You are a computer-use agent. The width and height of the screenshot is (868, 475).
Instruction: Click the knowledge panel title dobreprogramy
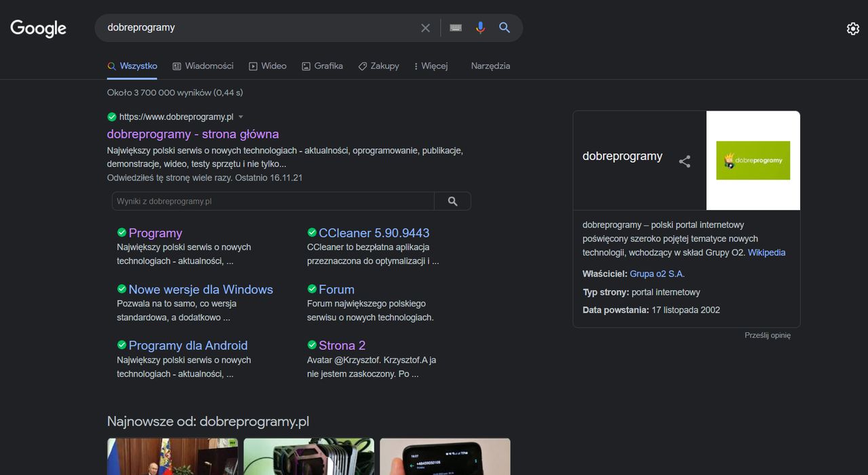point(623,156)
